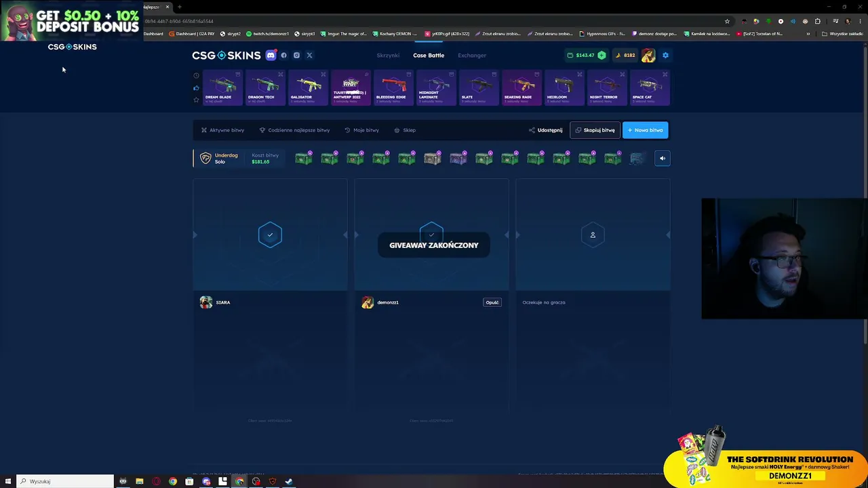This screenshot has width=868, height=488.
Task: Show best drops with thumbs-up icon
Action: click(x=197, y=87)
